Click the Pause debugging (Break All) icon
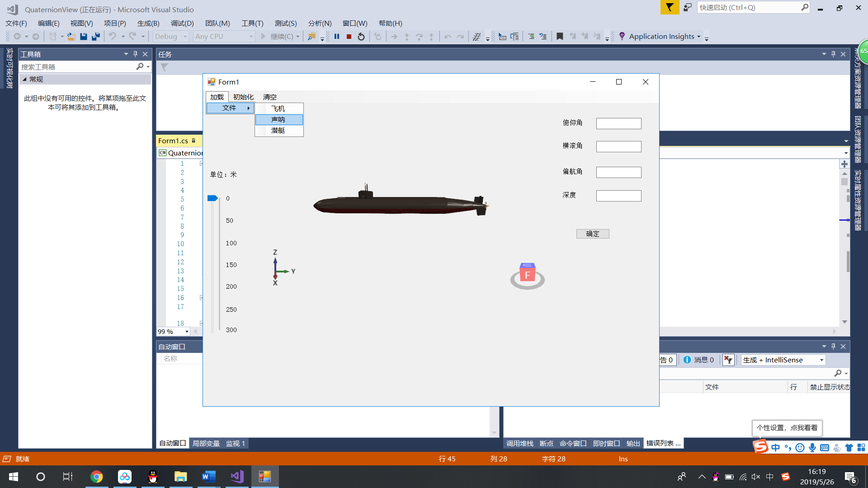 click(337, 37)
